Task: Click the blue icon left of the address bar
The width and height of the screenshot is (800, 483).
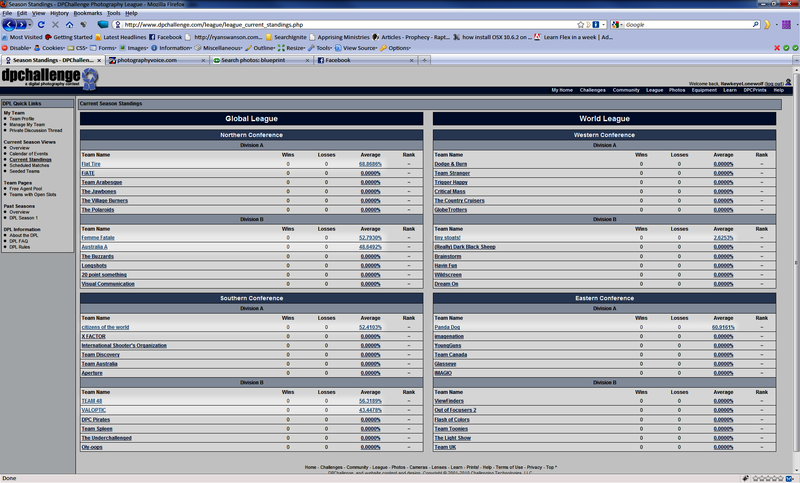Action: click(x=103, y=24)
